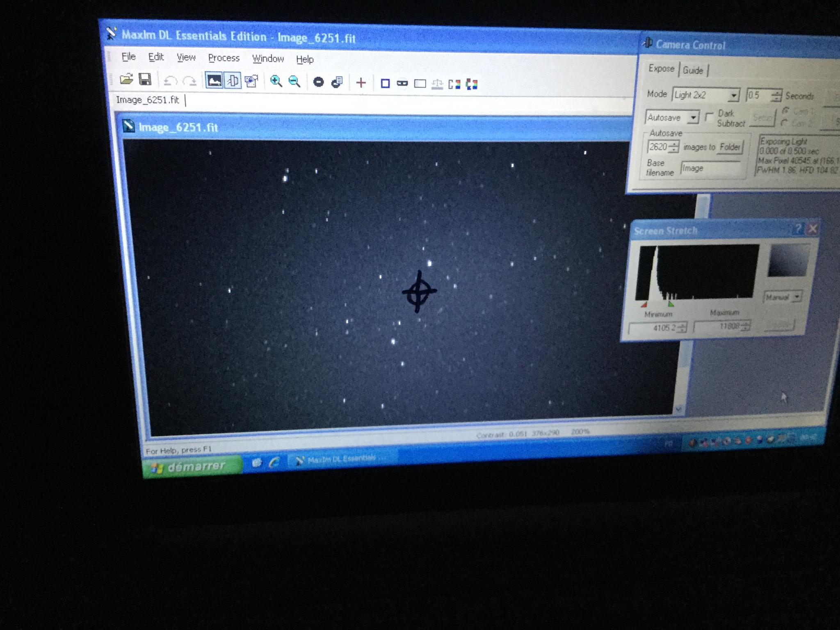Viewport: 840px width, 630px height.
Task: Click the Open file folder icon
Action: coord(126,79)
